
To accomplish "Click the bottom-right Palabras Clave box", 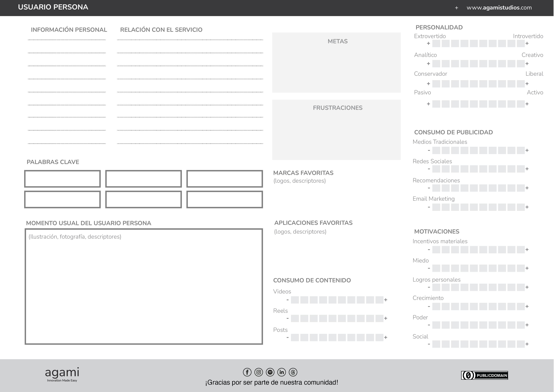I will 225,199.
